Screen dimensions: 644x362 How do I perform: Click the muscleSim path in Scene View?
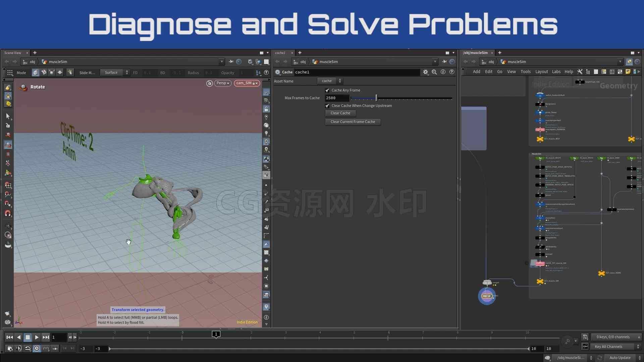click(x=58, y=62)
